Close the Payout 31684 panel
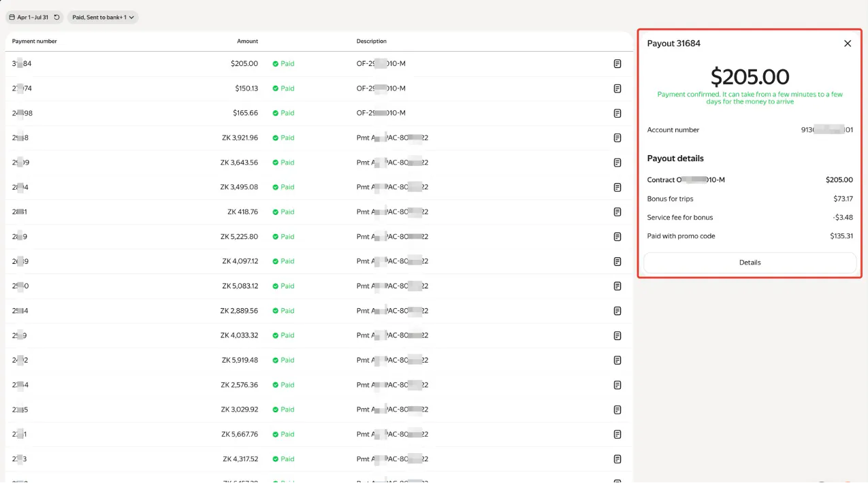 click(x=848, y=44)
